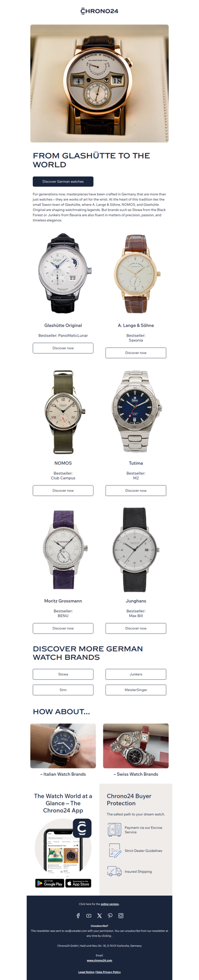Open the Data Privacy Policy link
The width and height of the screenshot is (199, 980).
(x=108, y=972)
